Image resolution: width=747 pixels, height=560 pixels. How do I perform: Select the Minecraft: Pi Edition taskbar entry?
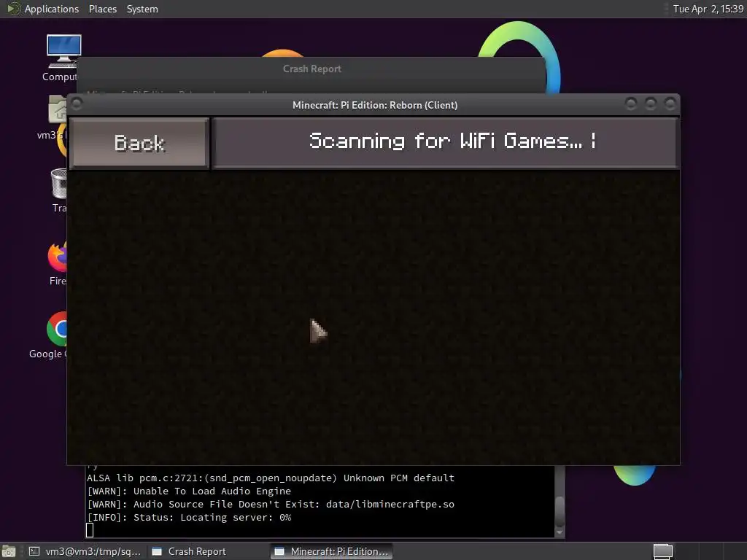point(331,551)
